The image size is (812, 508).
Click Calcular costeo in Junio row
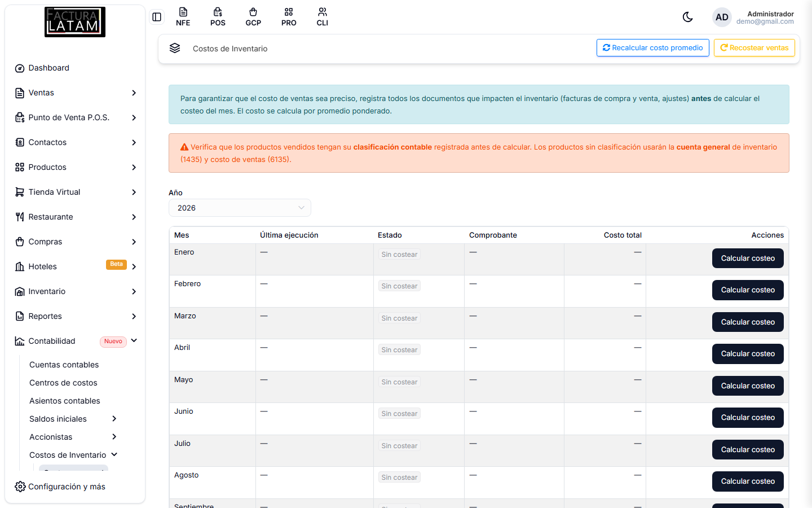pos(748,418)
